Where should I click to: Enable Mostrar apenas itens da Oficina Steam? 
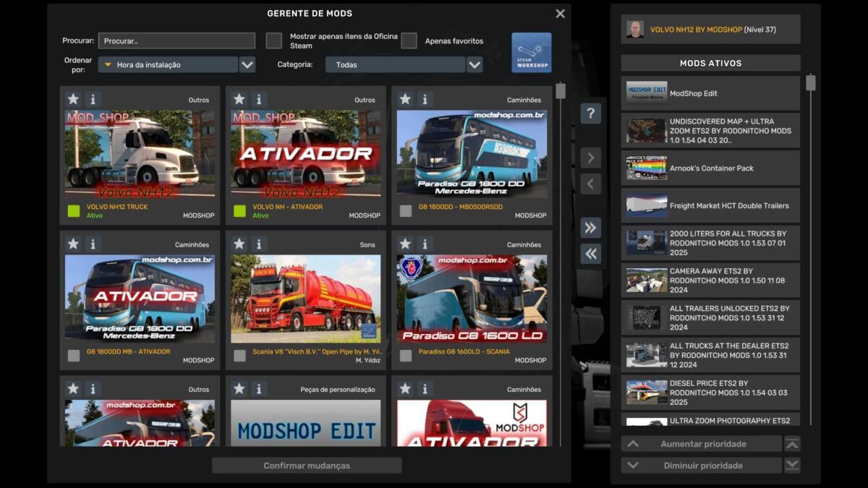coord(273,40)
